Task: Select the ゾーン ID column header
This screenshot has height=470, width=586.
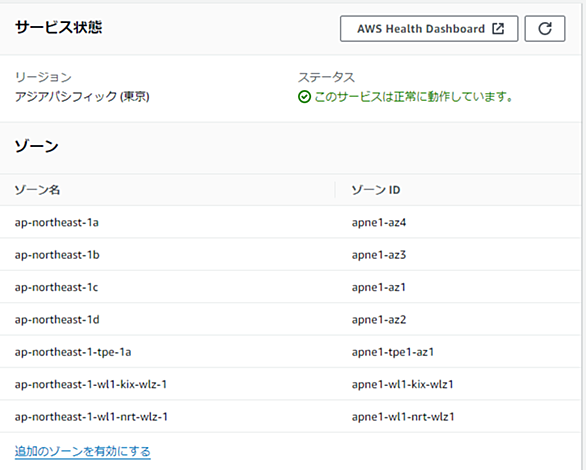Action: tap(376, 190)
